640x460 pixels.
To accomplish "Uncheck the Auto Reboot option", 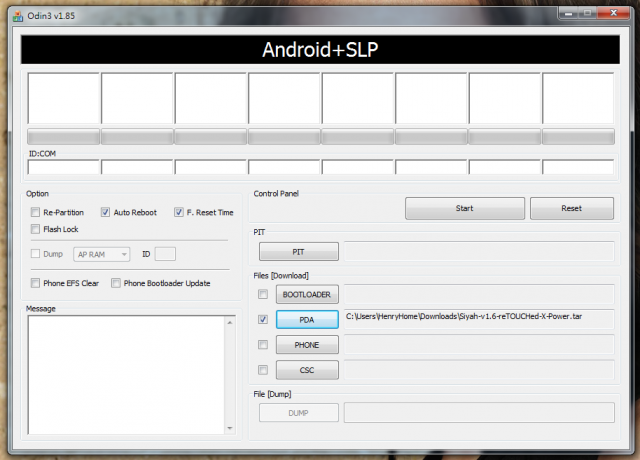I will [x=105, y=212].
